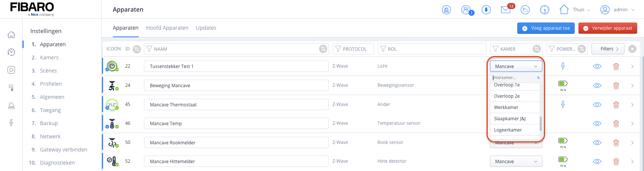Open Kamers in the settings menu
The image size is (644, 171).
pyautogui.click(x=49, y=58)
